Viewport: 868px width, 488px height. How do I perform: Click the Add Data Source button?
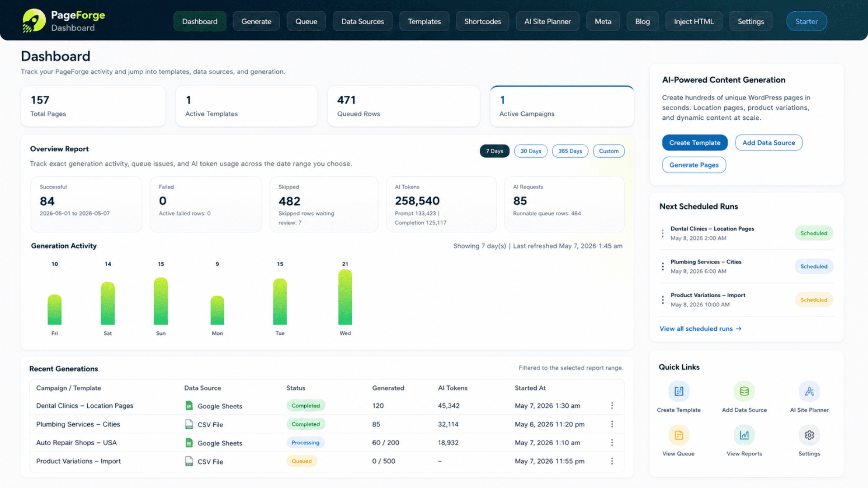[x=769, y=142]
